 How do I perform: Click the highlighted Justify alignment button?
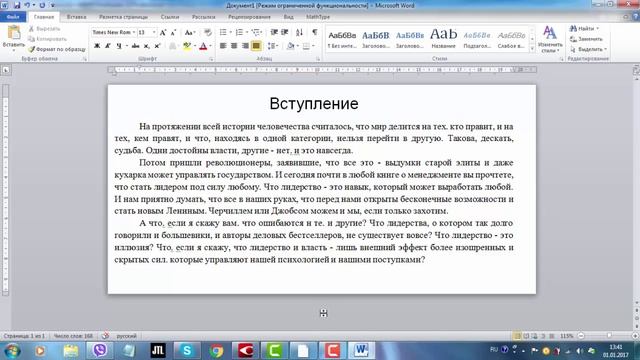tap(256, 46)
